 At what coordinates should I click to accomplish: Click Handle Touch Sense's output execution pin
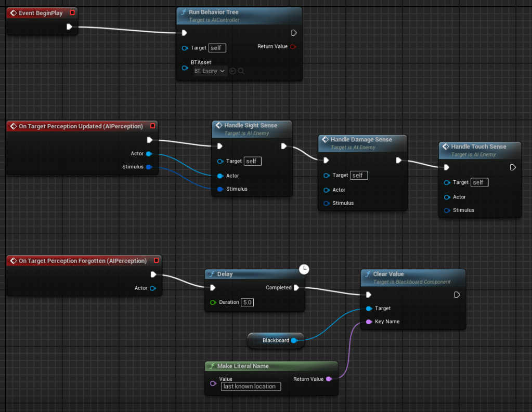(x=513, y=167)
